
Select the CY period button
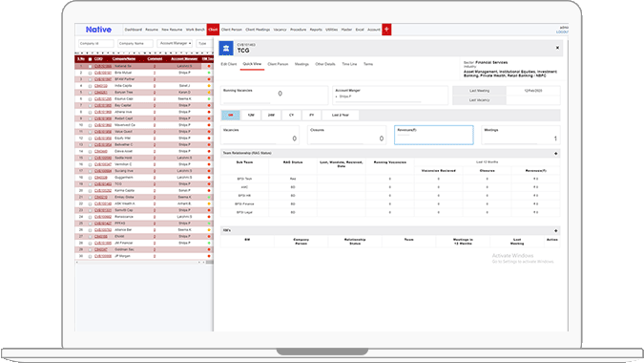291,115
